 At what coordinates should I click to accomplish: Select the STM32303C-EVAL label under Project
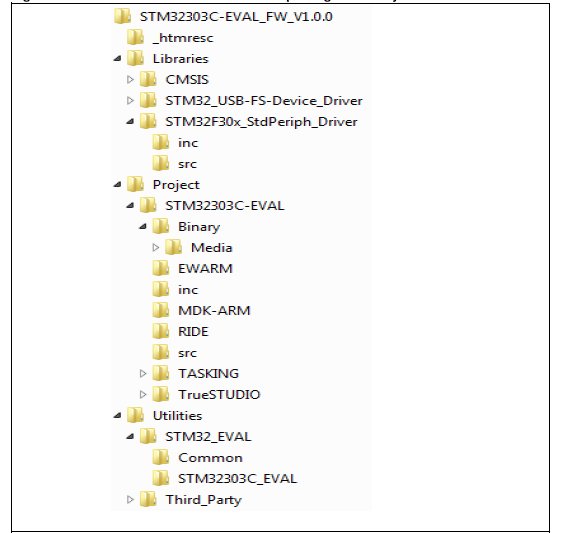click(225, 206)
